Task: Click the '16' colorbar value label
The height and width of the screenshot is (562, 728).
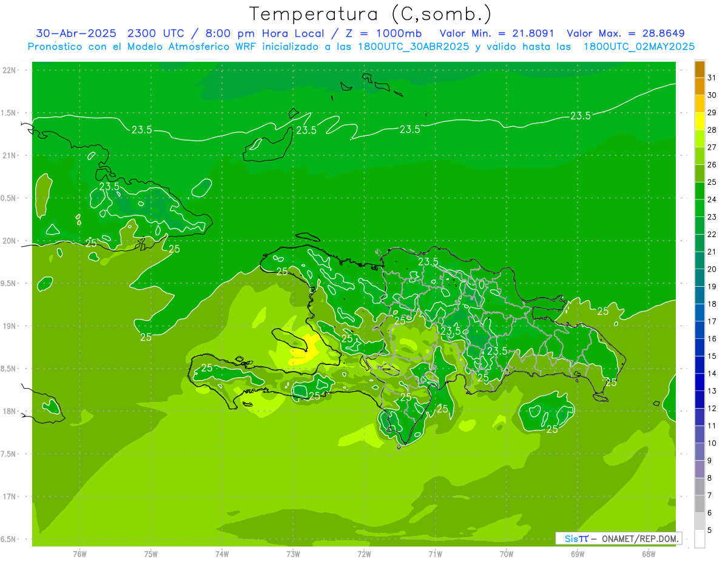Action: click(x=712, y=339)
